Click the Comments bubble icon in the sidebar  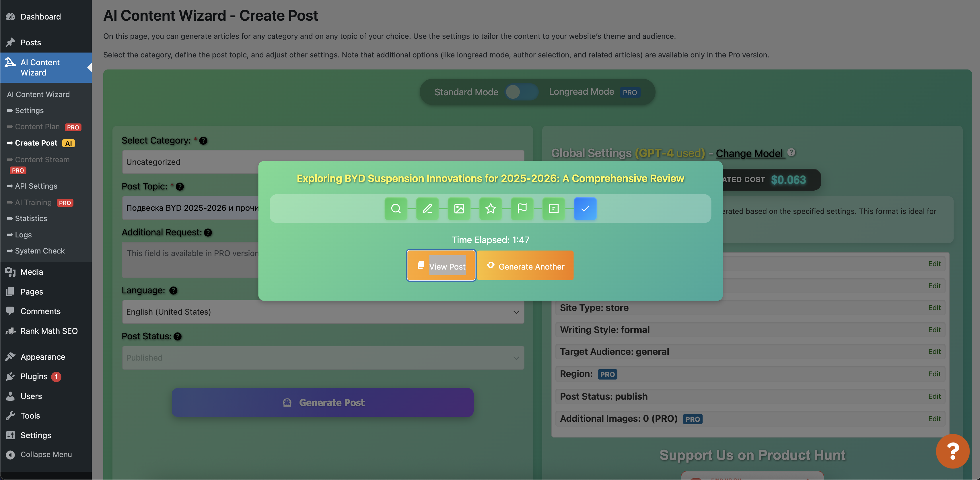point(10,311)
